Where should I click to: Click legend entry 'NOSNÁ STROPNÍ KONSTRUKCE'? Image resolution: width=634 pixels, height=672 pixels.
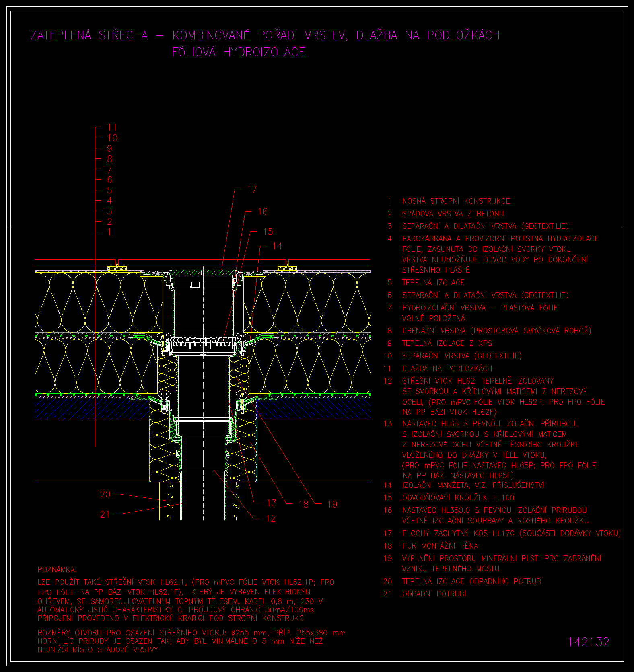[456, 201]
